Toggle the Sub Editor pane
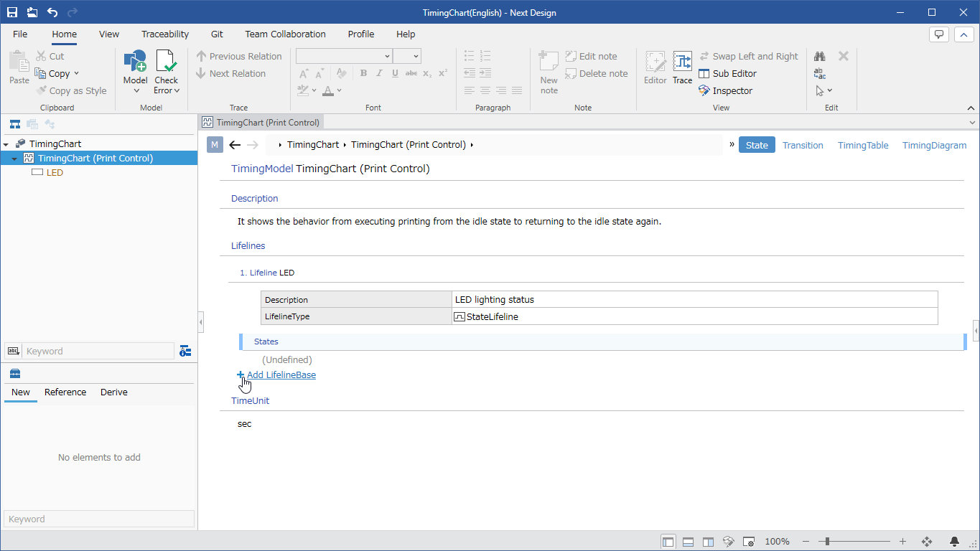The width and height of the screenshot is (980, 551). [728, 73]
